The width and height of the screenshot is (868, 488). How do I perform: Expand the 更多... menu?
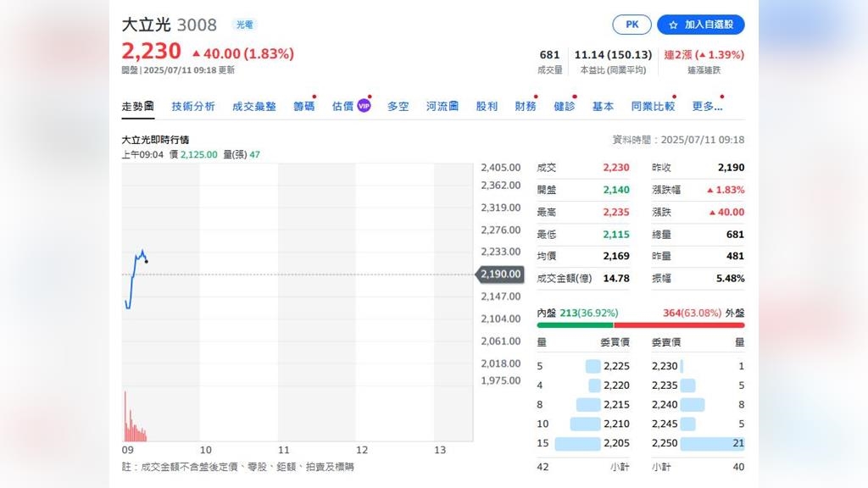coord(707,106)
